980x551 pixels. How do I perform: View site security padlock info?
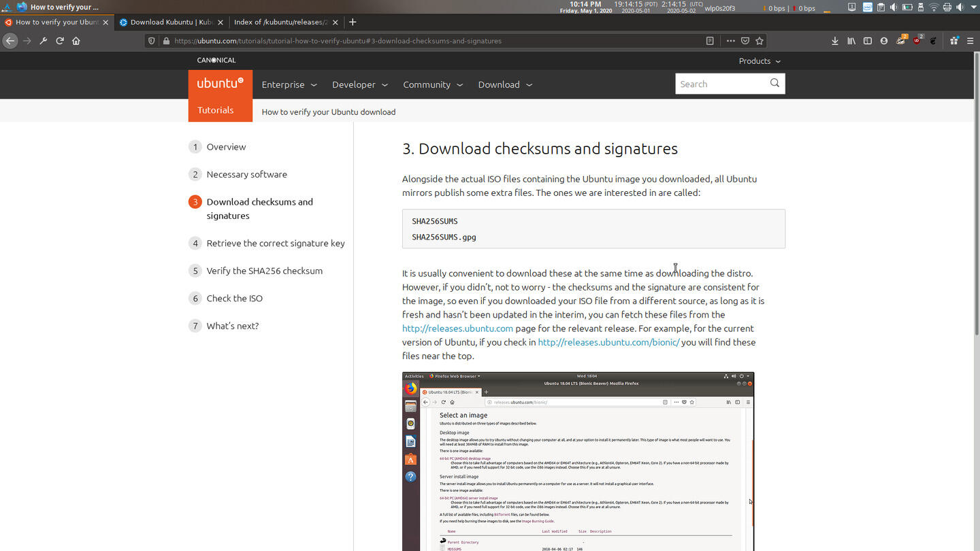pos(166,41)
